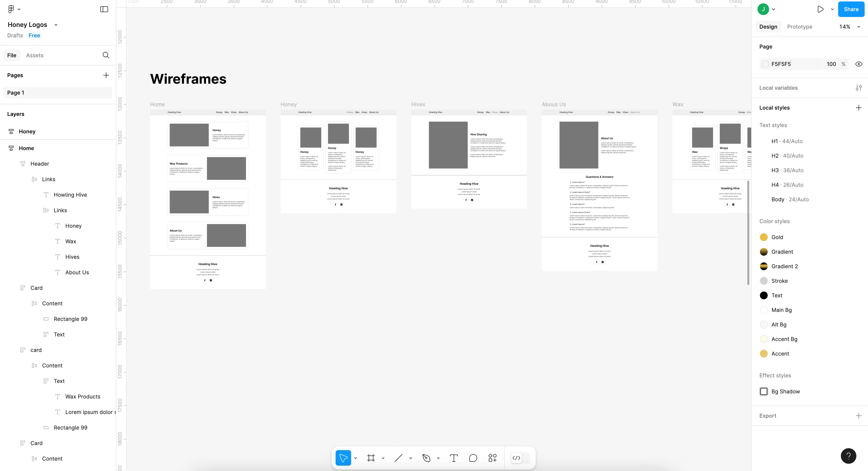Click the Accent color style swatch
The width and height of the screenshot is (868, 471).
[764, 354]
